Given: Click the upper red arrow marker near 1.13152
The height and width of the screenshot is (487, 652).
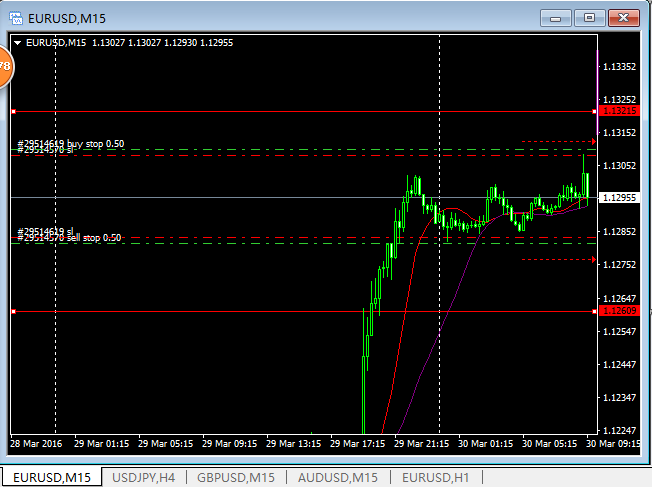Looking at the screenshot, I should 594,142.
